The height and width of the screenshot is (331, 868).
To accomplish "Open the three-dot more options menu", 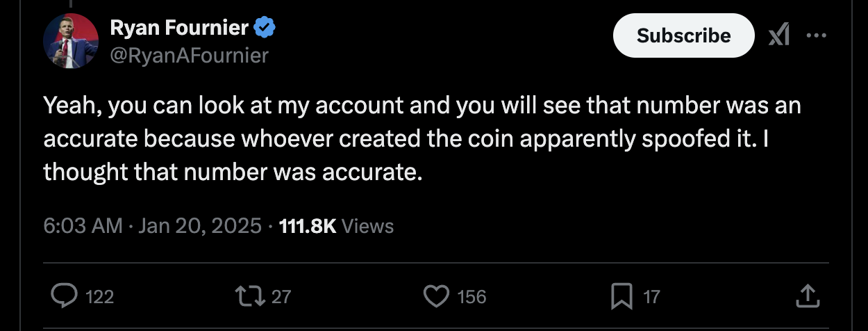I will [817, 35].
